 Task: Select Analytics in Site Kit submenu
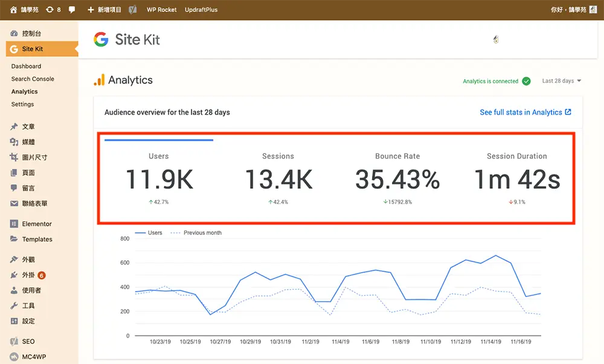point(24,92)
